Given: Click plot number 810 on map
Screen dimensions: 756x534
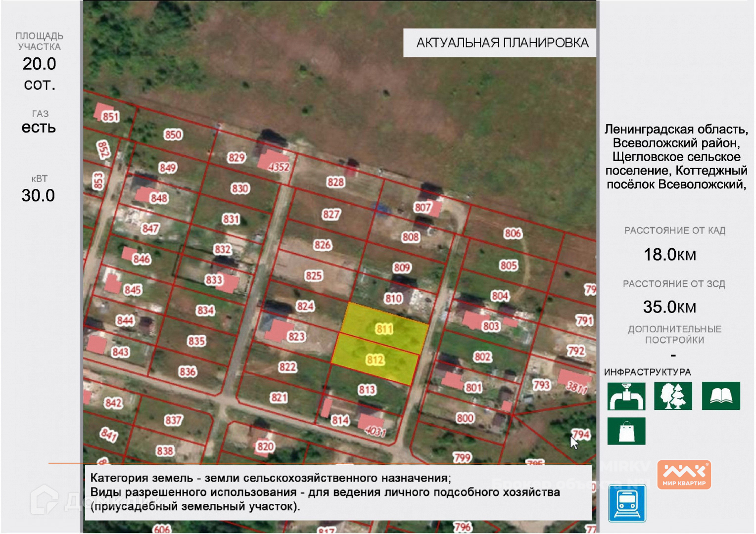Looking at the screenshot, I should point(393,299).
